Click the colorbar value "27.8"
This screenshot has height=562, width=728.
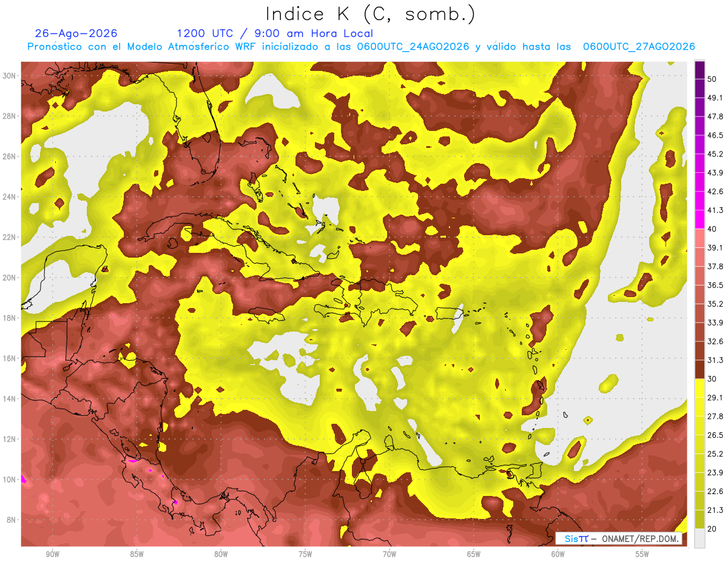pyautogui.click(x=715, y=416)
